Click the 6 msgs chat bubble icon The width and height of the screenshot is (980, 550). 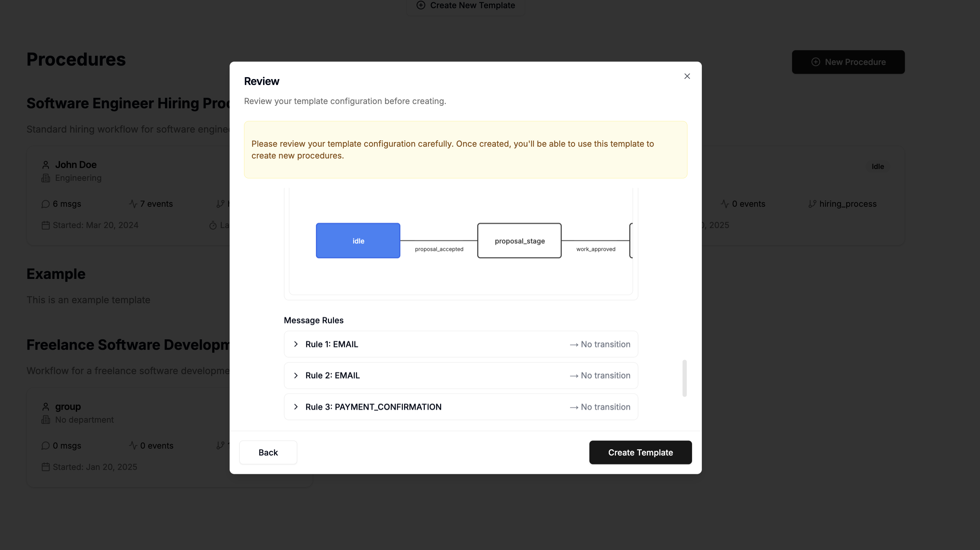point(46,204)
